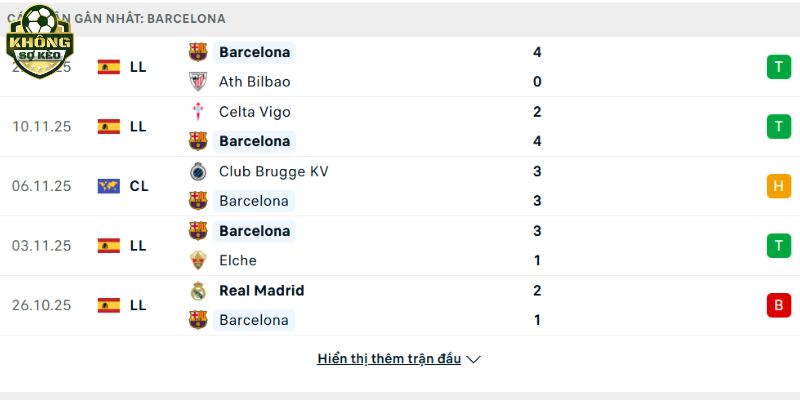Click the Elche club crest
The width and height of the screenshot is (800, 400).
click(x=198, y=260)
